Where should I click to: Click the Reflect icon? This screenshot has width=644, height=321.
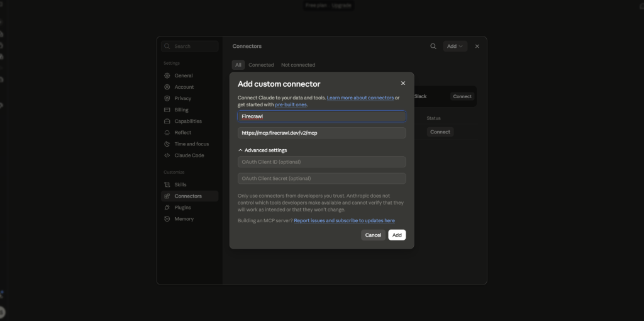[167, 133]
